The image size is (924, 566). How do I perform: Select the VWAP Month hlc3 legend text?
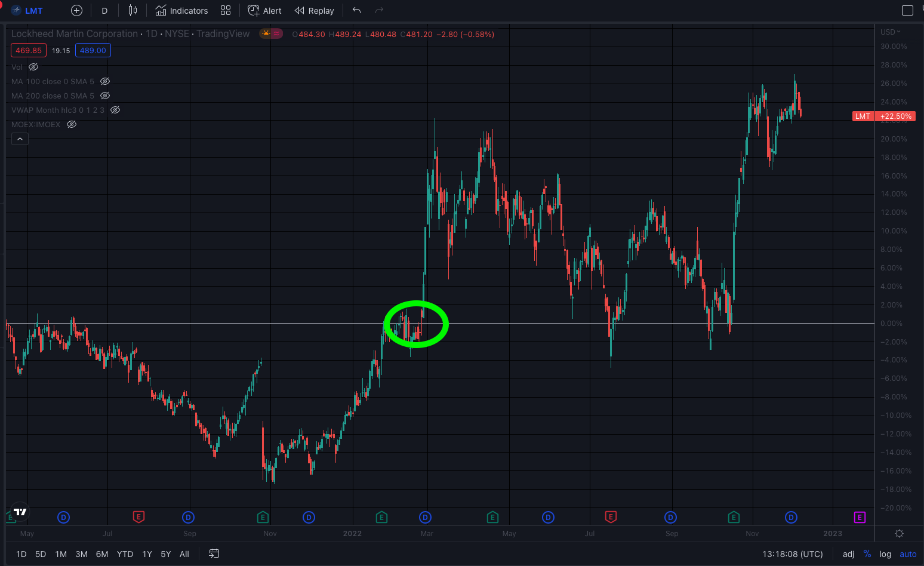click(x=58, y=110)
